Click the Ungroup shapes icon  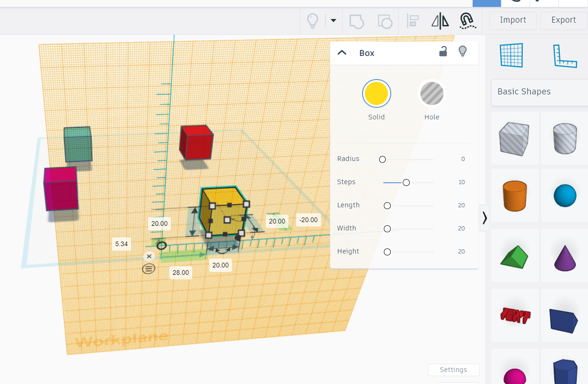(x=385, y=21)
